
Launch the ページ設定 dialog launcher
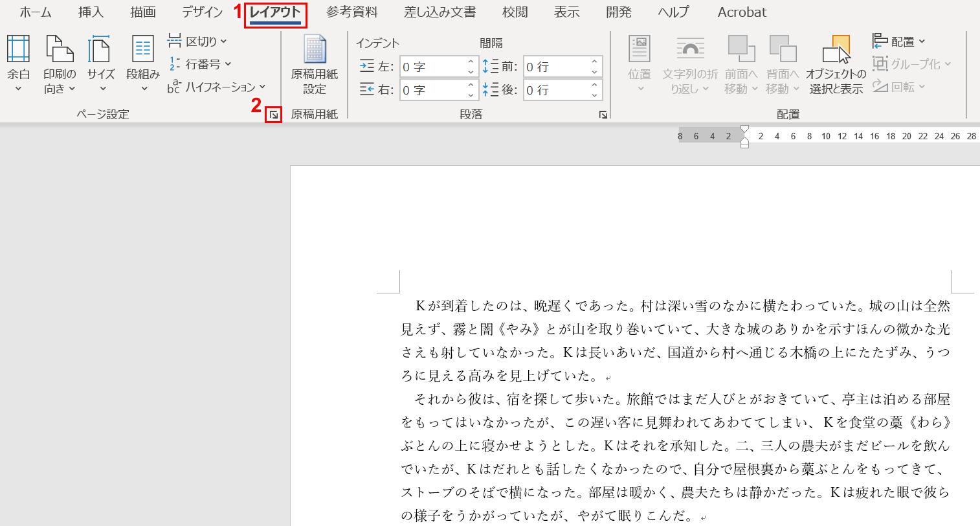click(x=274, y=115)
